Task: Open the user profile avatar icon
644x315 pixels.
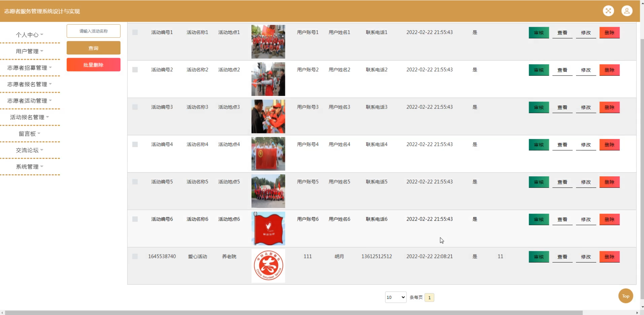Action: point(627,11)
